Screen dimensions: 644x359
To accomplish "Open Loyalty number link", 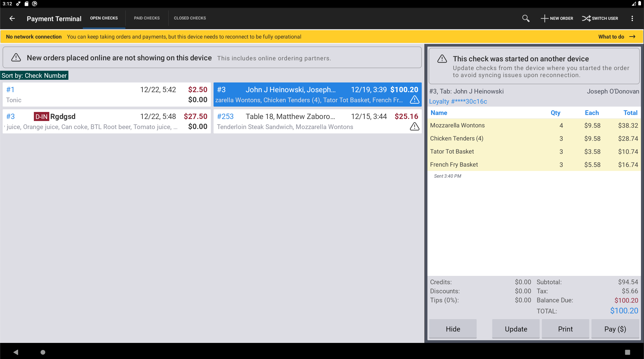I will click(458, 101).
